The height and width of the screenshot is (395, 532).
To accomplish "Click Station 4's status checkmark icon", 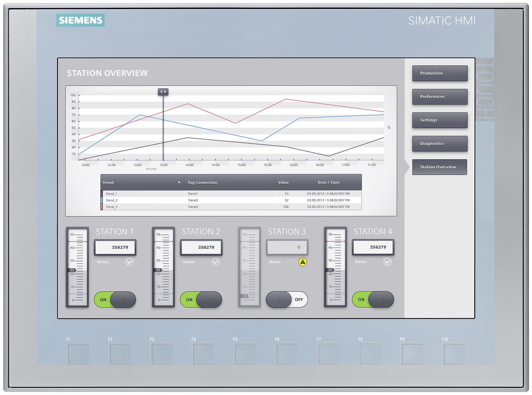I will (387, 262).
